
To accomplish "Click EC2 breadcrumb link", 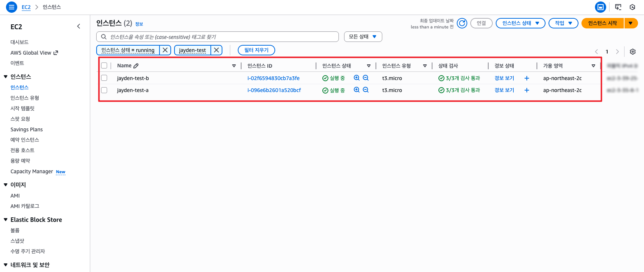I will (x=26, y=7).
